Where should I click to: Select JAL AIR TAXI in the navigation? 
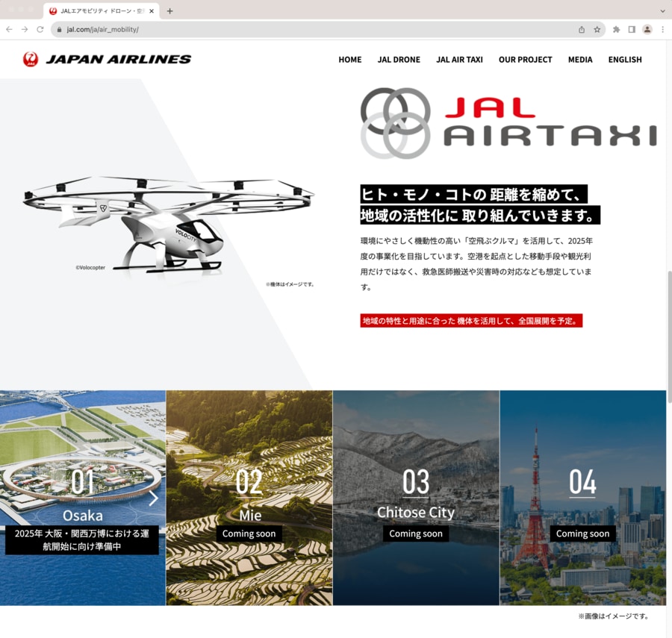459,60
